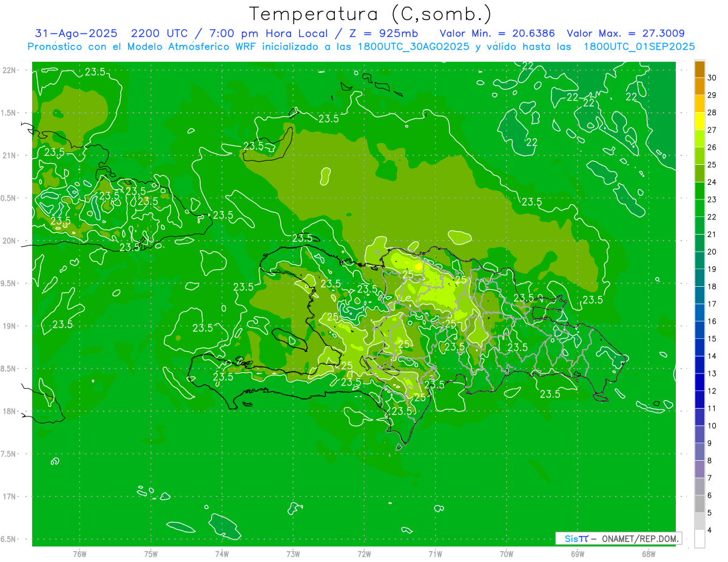The width and height of the screenshot is (728, 562).
Task: Click the "30" label on the color bar legend
Action: [x=712, y=78]
